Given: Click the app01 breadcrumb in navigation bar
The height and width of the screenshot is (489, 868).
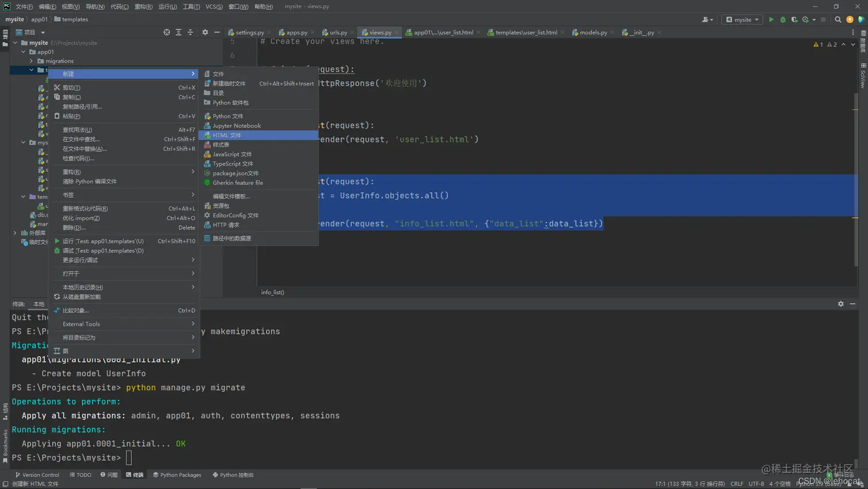Looking at the screenshot, I should click(x=39, y=20).
